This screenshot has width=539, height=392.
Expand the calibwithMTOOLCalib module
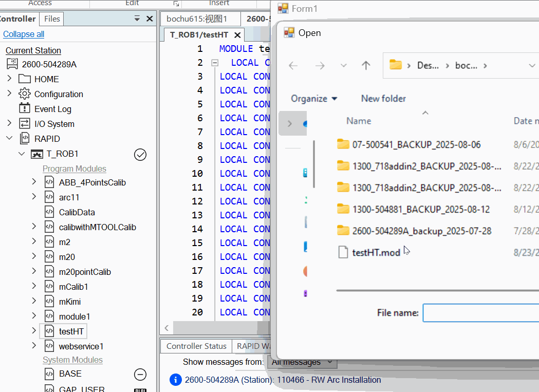tap(34, 226)
